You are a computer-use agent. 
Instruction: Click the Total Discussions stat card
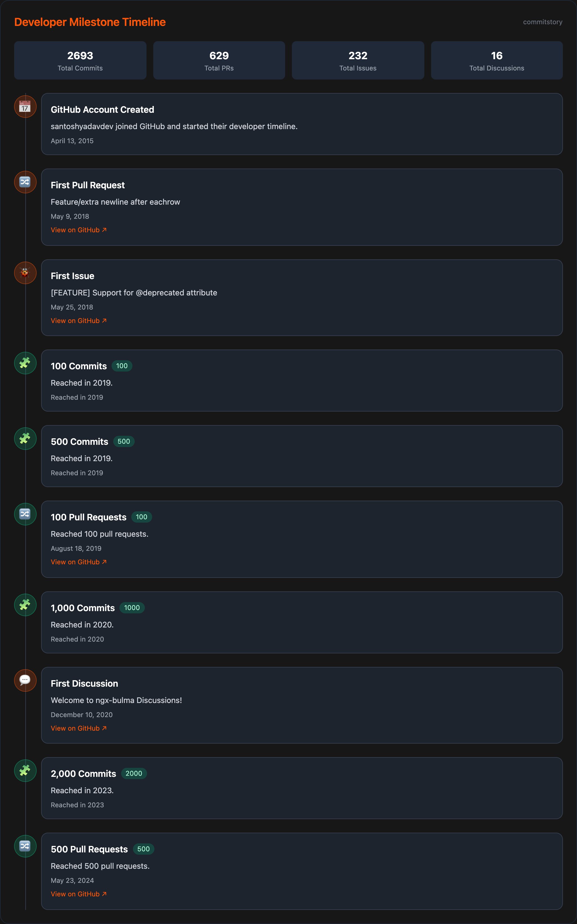(x=496, y=60)
